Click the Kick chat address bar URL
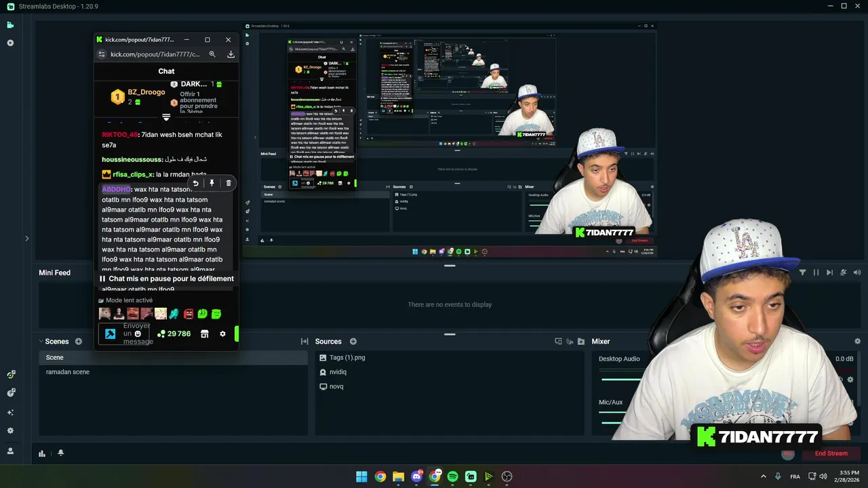The width and height of the screenshot is (868, 488). pos(155,54)
